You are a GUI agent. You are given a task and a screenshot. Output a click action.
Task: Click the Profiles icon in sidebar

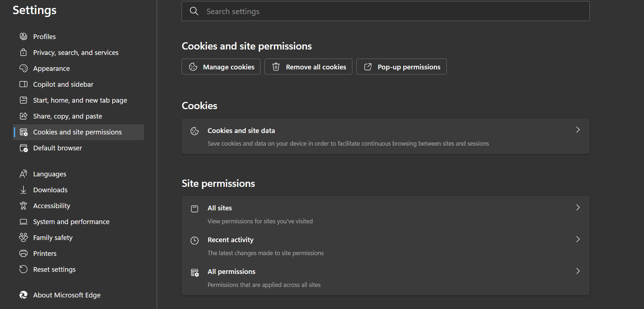[x=24, y=37]
